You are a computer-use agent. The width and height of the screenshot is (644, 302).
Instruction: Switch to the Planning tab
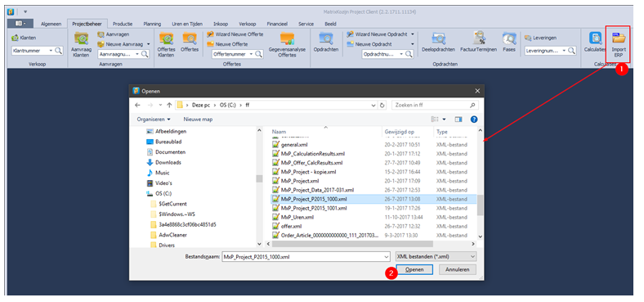point(152,24)
